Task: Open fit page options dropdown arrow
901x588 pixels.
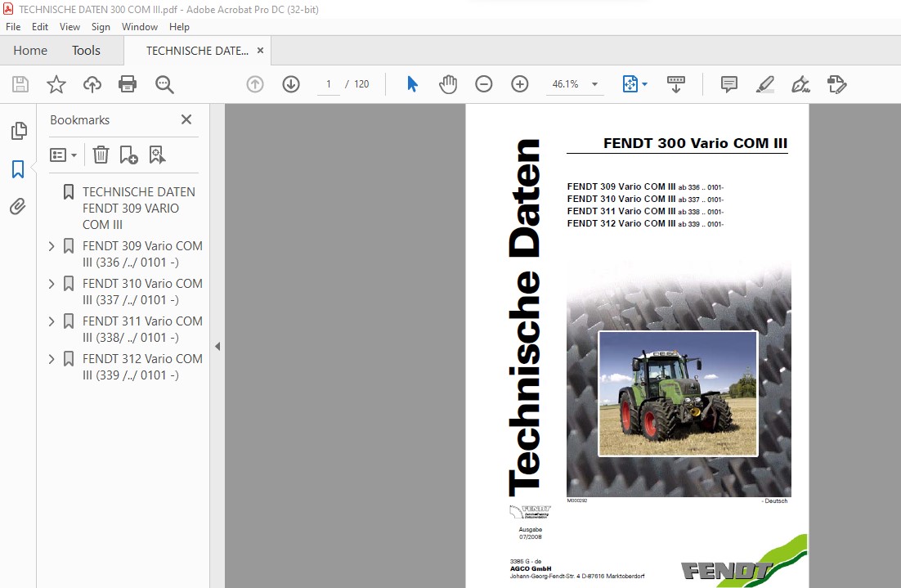Action: pos(645,84)
